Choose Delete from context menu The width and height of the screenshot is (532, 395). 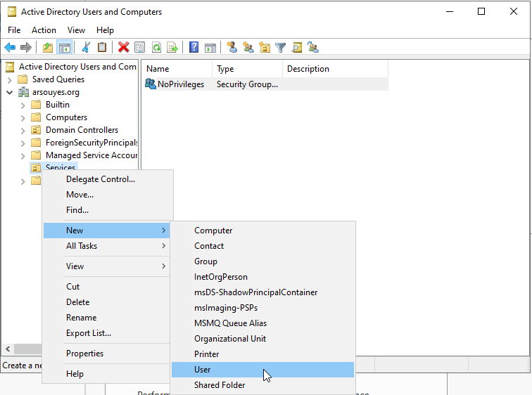(x=106, y=302)
